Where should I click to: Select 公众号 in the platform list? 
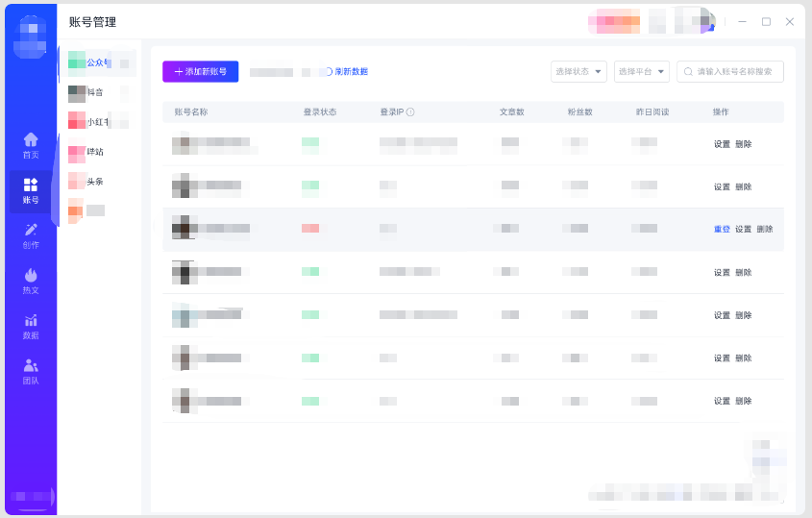pos(96,62)
